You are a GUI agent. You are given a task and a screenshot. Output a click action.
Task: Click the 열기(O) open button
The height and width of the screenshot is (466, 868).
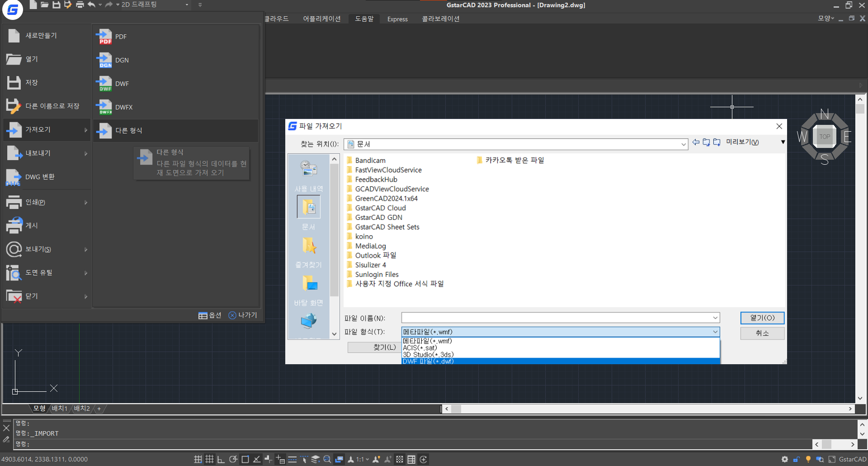tap(762, 318)
